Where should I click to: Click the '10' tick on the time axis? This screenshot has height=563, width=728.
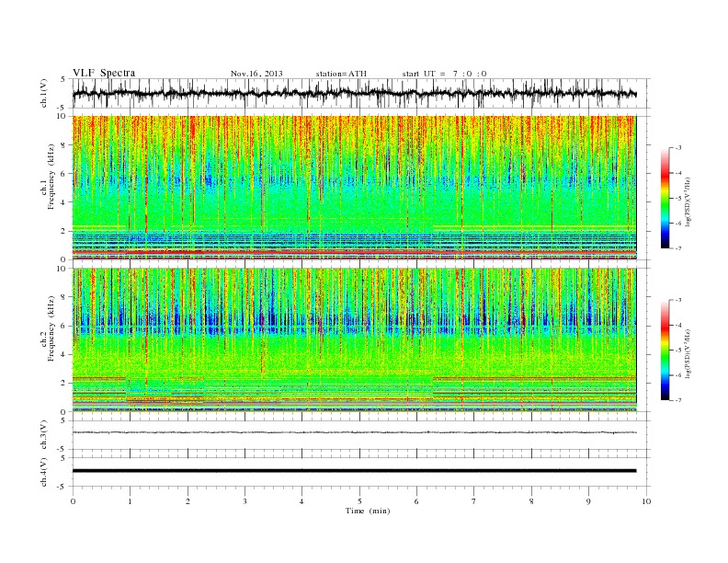[x=646, y=501]
